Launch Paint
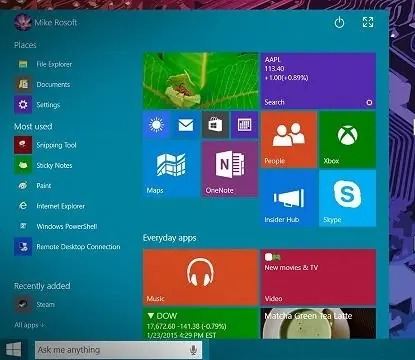 33,186
